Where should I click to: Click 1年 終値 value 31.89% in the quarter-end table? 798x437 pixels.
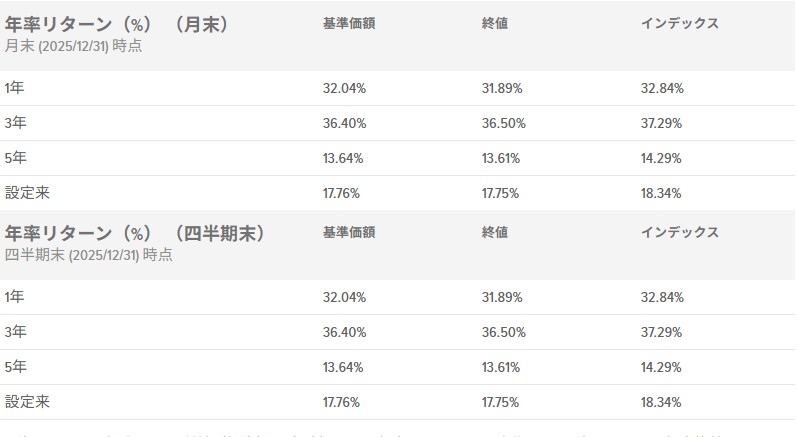click(x=501, y=297)
